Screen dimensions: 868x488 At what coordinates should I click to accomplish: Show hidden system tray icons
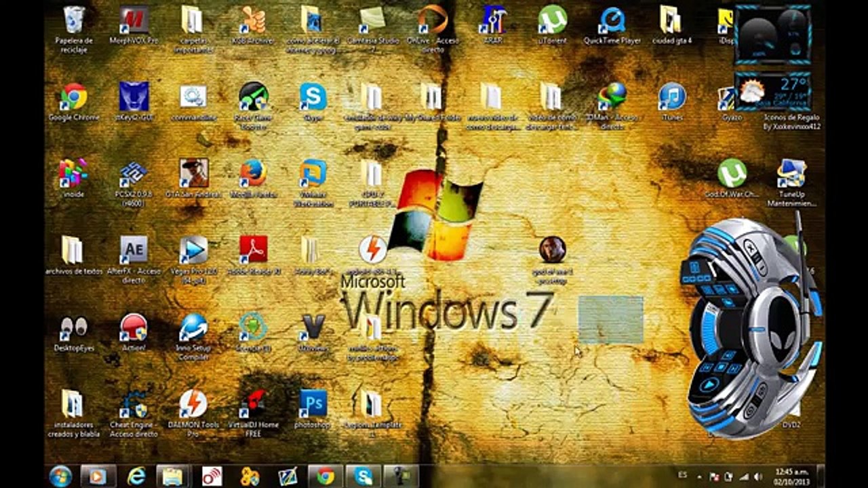tap(699, 476)
